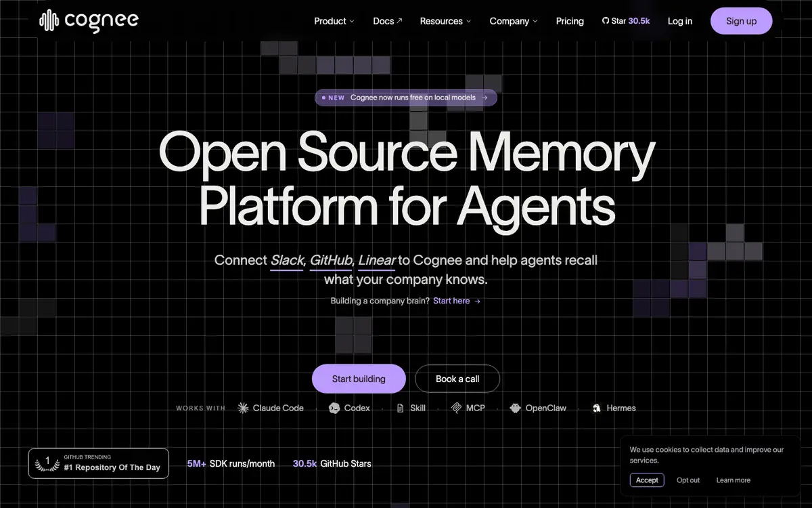Click the Claude Code label
This screenshot has height=508, width=812.
[x=278, y=408]
